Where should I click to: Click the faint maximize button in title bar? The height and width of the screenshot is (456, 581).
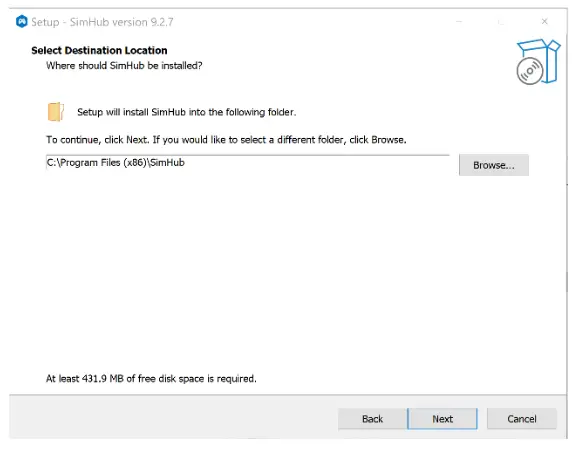pos(501,21)
